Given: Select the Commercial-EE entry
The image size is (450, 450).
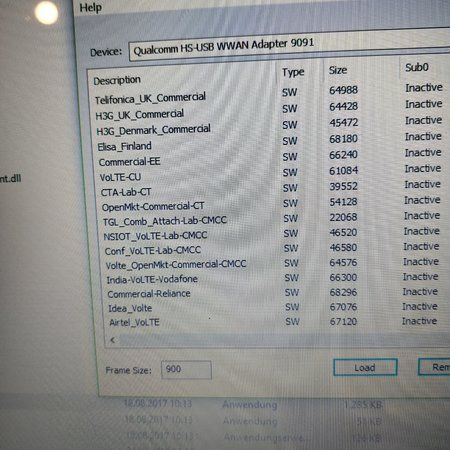Looking at the screenshot, I should pyautogui.click(x=130, y=162).
